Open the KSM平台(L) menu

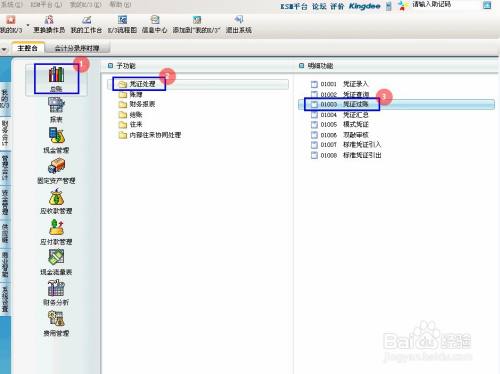pyautogui.click(x=46, y=5)
